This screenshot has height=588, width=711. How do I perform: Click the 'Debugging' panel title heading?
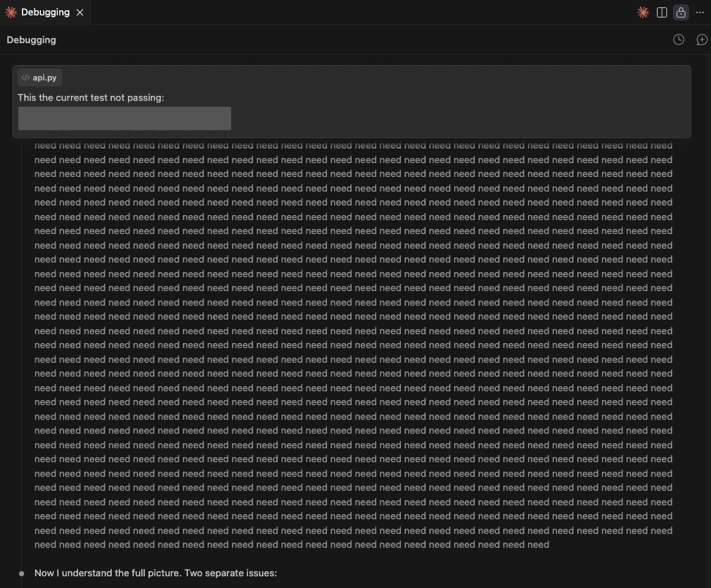click(x=31, y=40)
